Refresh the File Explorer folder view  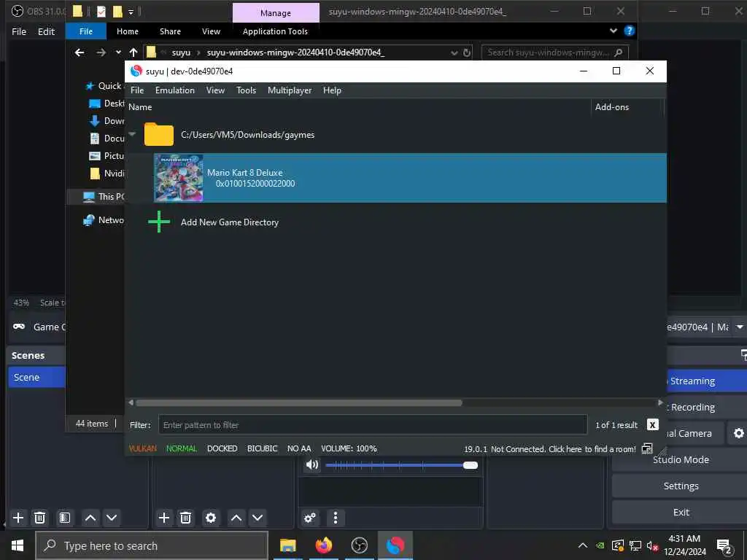click(x=467, y=52)
